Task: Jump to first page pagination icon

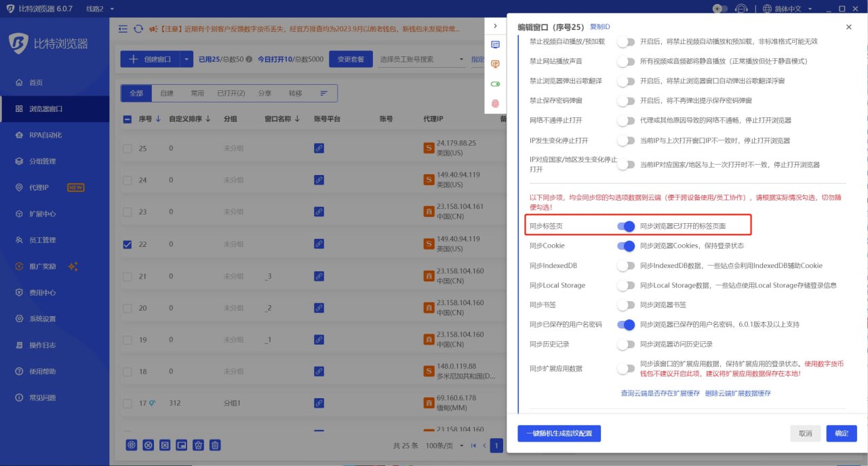Action: (x=473, y=446)
